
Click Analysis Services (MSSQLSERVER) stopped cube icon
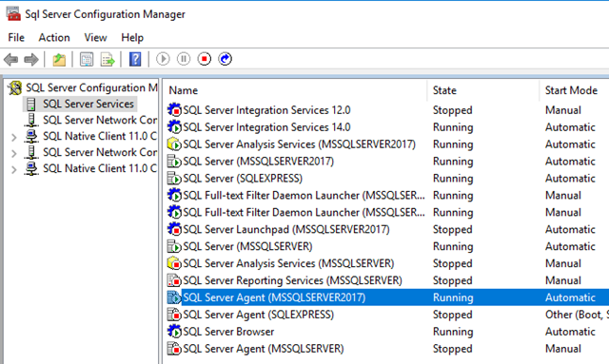point(174,263)
